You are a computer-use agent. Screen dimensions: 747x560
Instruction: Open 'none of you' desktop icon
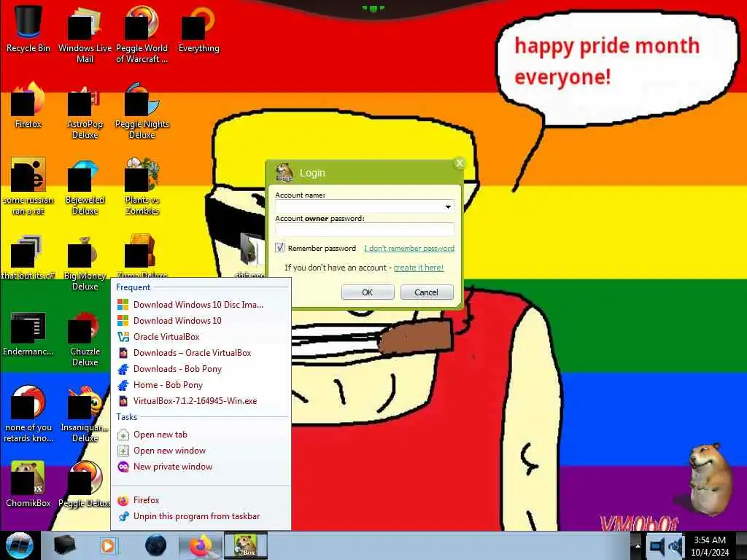coord(28,413)
